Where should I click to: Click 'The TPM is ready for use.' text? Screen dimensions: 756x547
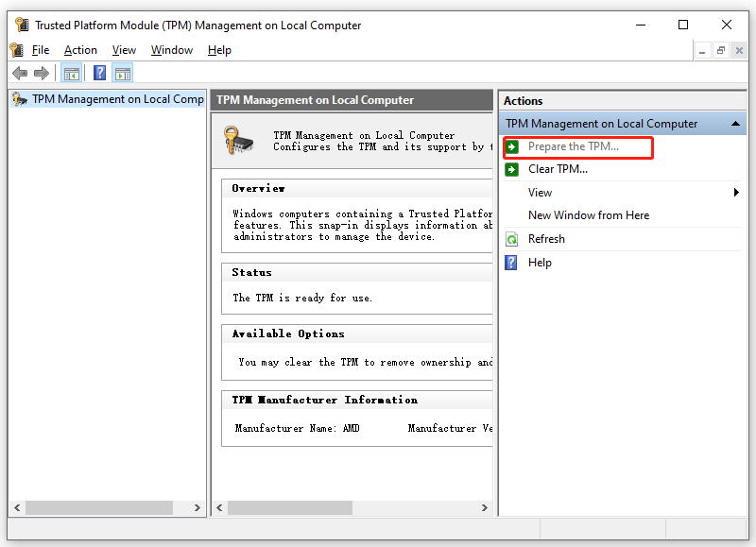tap(302, 298)
